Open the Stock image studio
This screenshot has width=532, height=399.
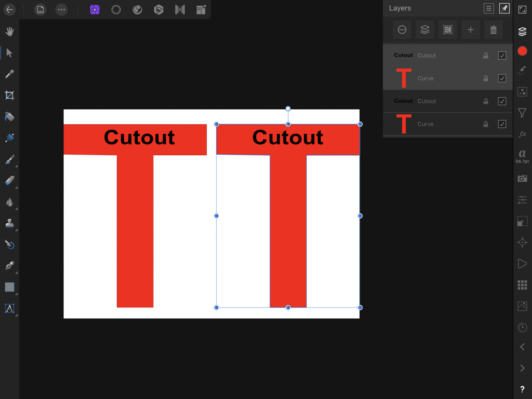pyautogui.click(x=522, y=306)
